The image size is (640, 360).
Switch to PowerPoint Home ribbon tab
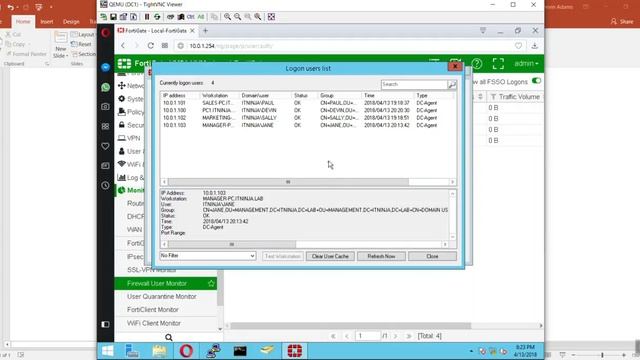(23, 22)
